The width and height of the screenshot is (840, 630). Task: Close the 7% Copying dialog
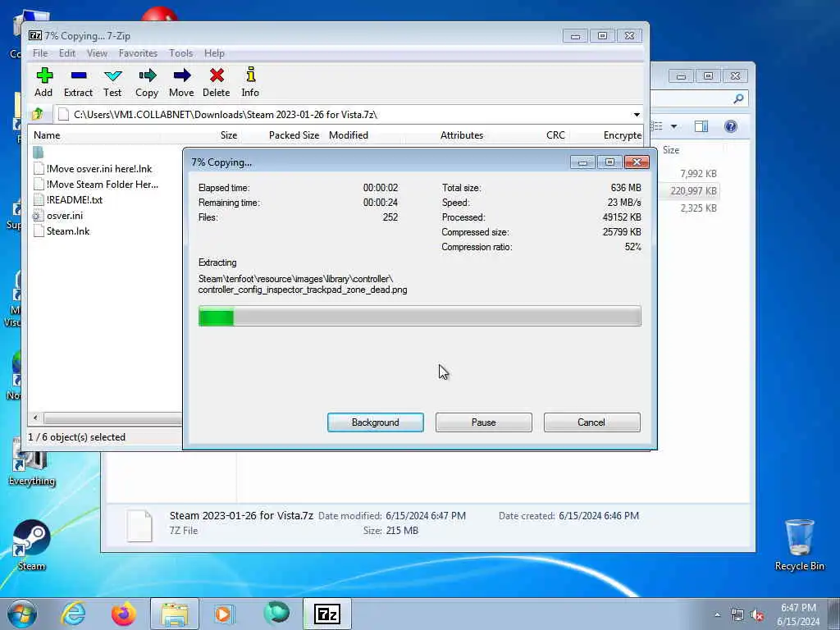[x=637, y=162]
